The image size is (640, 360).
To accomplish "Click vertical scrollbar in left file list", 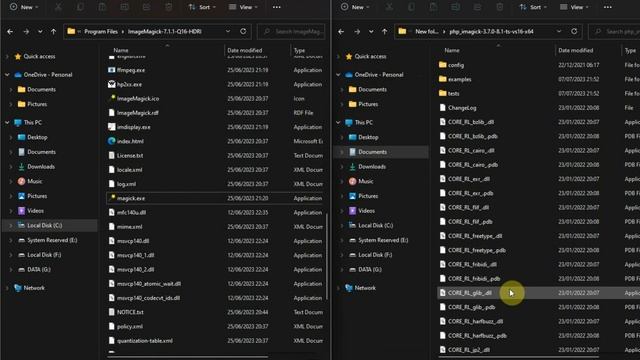I will [327, 256].
